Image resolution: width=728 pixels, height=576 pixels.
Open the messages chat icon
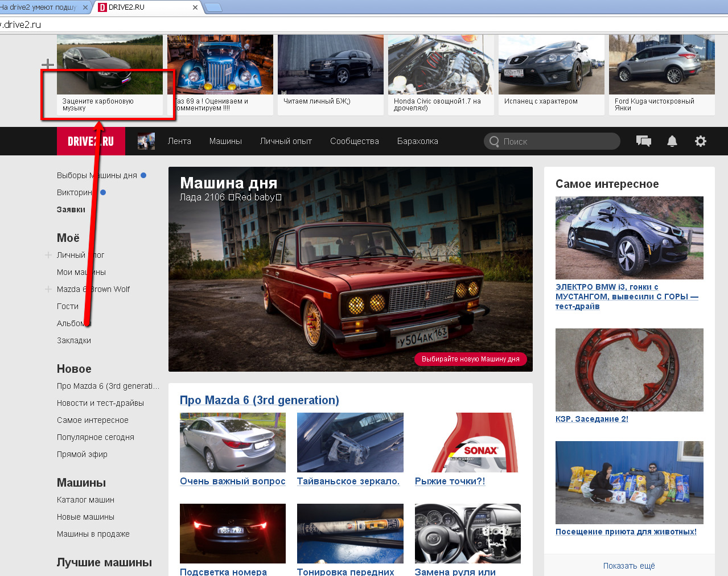tap(643, 141)
